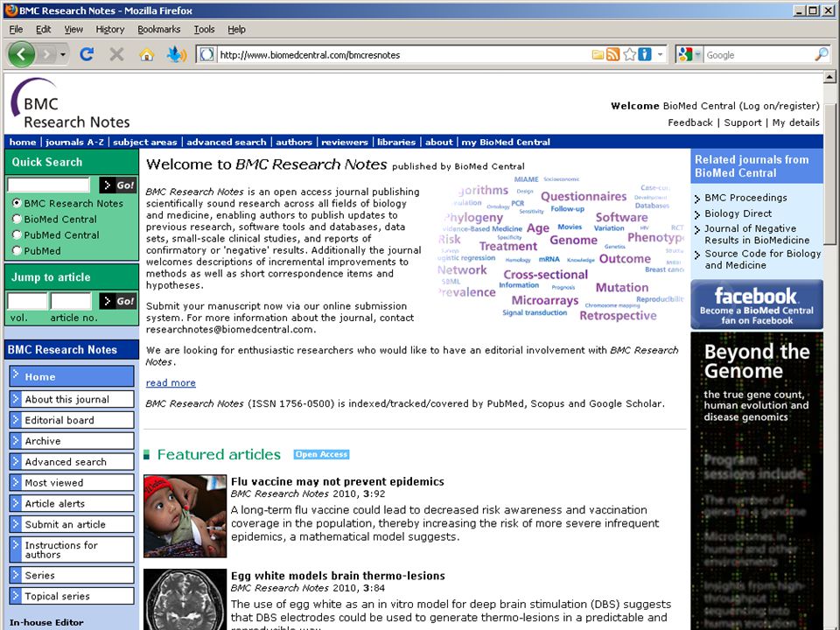
Task: Click the page scrollbar up arrow
Action: coord(829,77)
